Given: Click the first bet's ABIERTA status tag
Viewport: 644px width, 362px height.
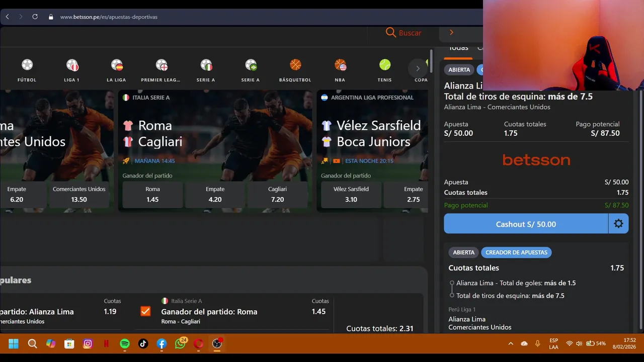Looking at the screenshot, I should coord(459,69).
